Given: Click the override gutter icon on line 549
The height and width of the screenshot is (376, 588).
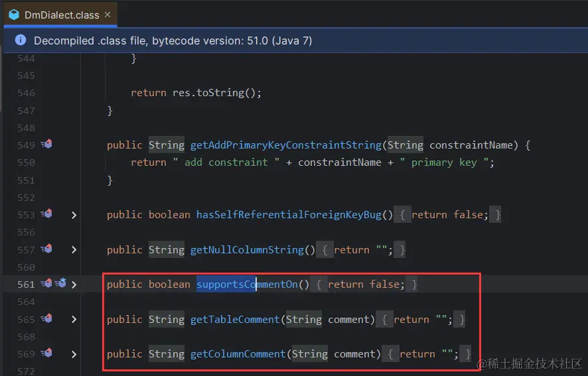Looking at the screenshot, I should (46, 144).
